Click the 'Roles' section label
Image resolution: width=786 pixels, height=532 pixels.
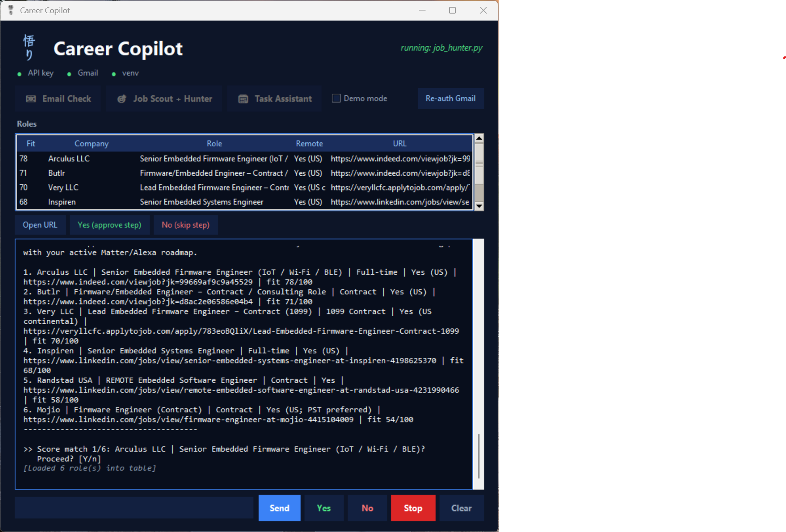pos(27,124)
